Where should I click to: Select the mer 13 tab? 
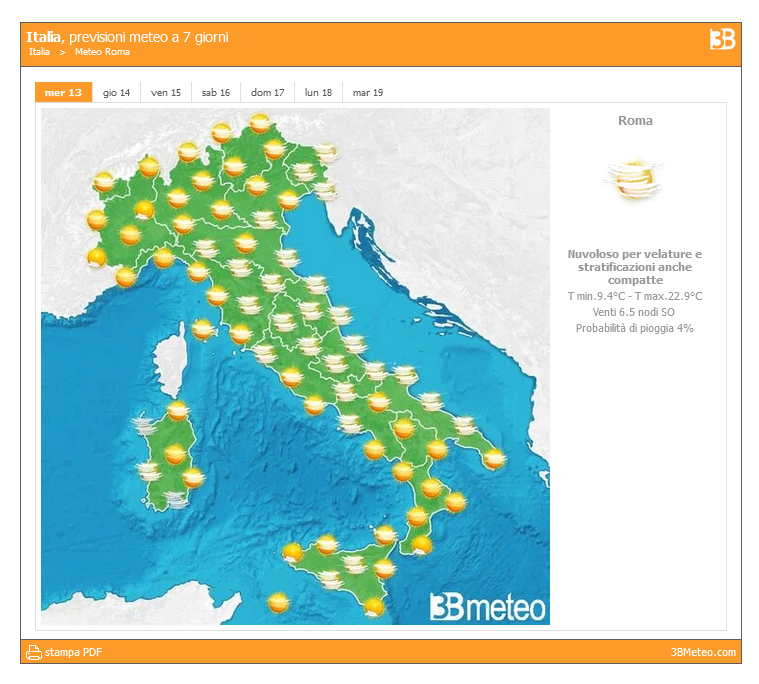pos(63,92)
